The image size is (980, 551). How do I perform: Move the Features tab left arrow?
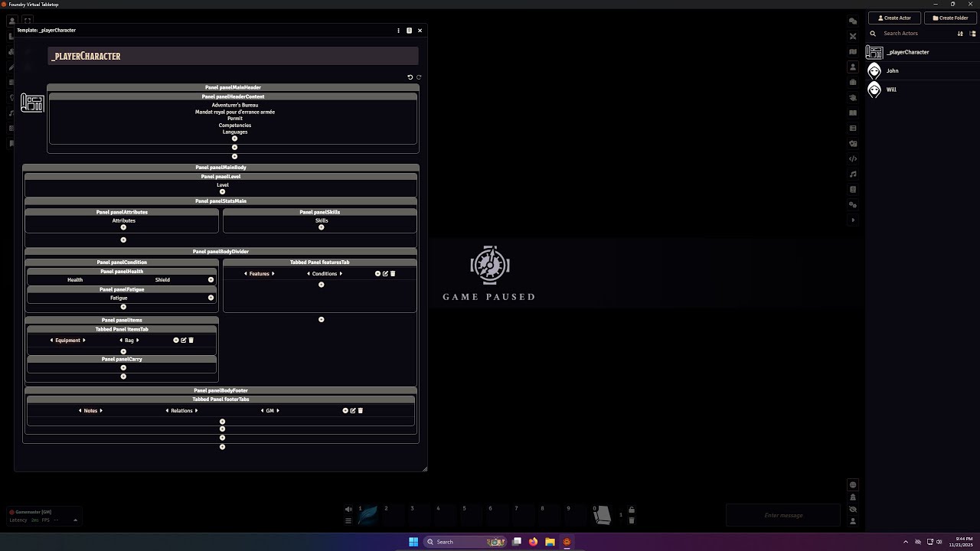click(246, 273)
